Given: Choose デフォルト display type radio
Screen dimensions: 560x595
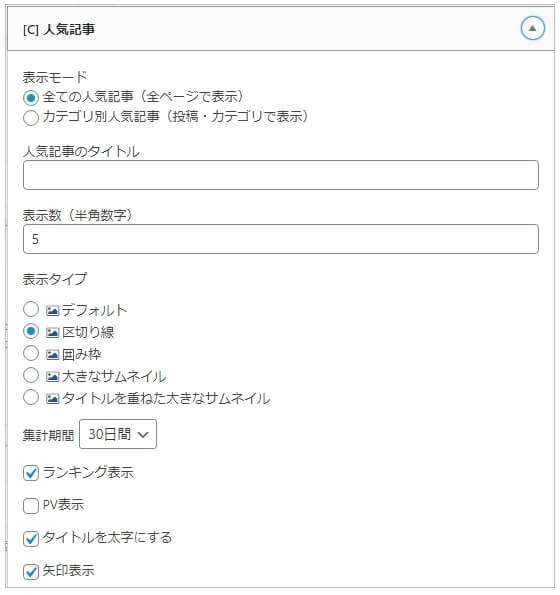Looking at the screenshot, I should pos(31,309).
